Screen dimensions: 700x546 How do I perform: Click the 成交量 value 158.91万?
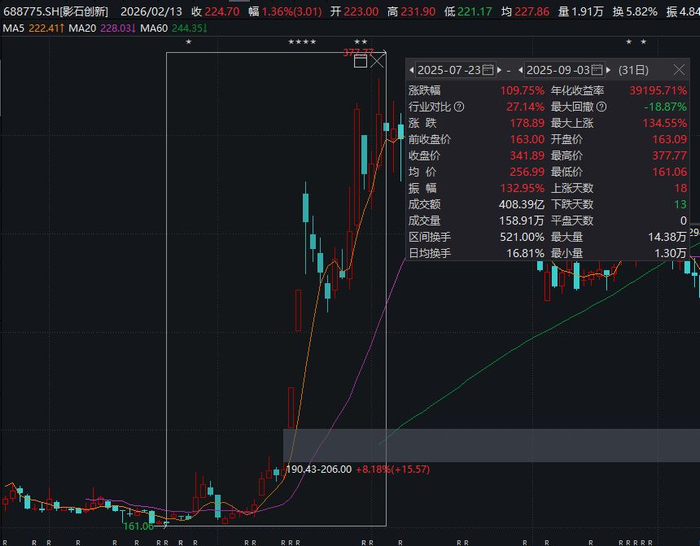pyautogui.click(x=522, y=221)
